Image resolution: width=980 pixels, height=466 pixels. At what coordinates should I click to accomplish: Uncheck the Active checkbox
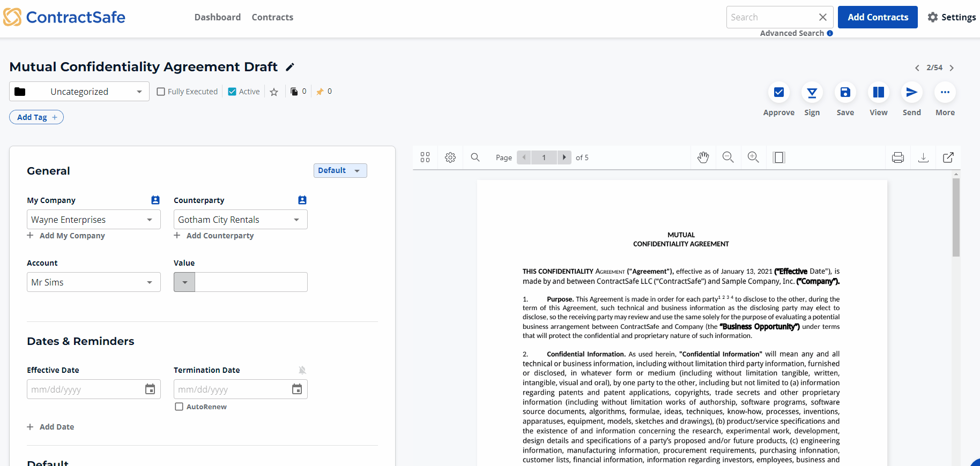pyautogui.click(x=232, y=92)
